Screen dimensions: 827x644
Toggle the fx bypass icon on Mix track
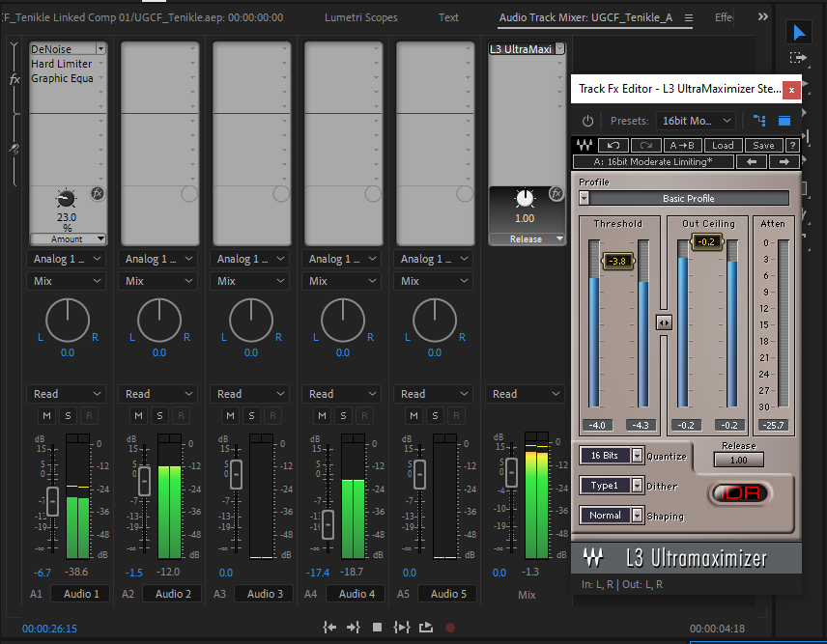pyautogui.click(x=556, y=193)
